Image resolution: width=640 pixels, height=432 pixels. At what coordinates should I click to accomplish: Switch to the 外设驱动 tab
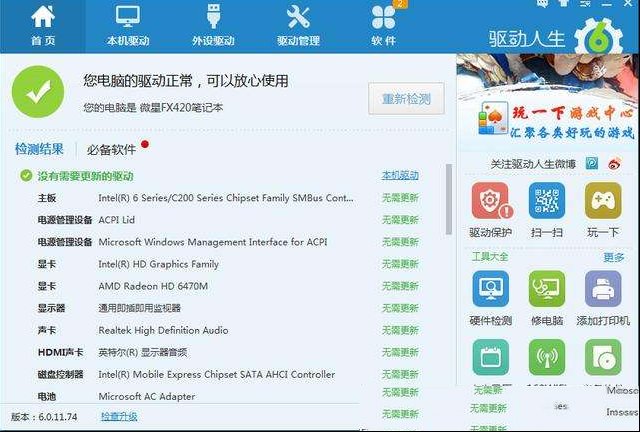coord(213,26)
